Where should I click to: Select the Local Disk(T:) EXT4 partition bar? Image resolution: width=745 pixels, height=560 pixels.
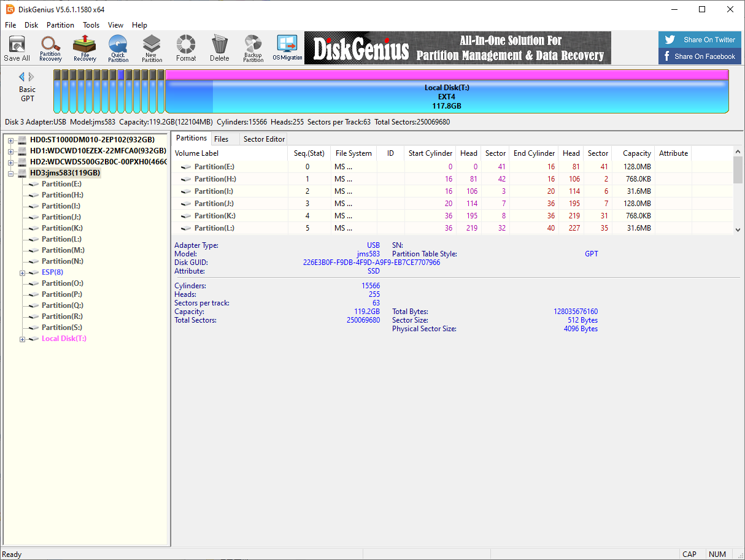tap(447, 97)
